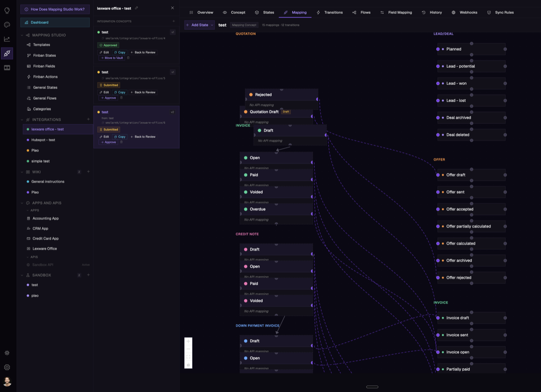Screen dimensions: 541x392
Task: Zoom in on the mapping canvas
Action: coord(188,342)
